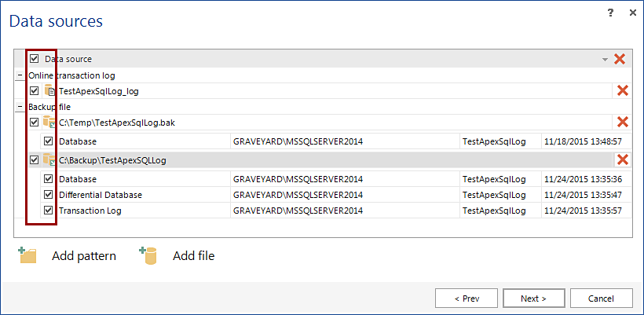Open the Data source header dropdown arrow
This screenshot has height=315, width=644.
[605, 60]
